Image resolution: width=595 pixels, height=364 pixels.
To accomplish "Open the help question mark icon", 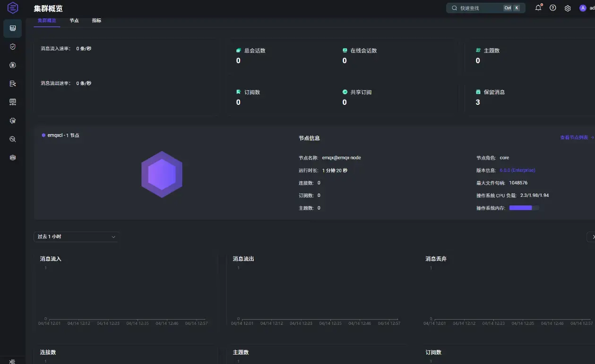I will (x=553, y=8).
